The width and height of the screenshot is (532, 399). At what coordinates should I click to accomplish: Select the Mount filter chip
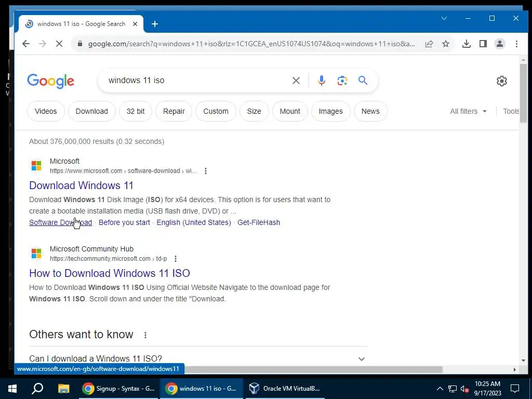(x=290, y=111)
